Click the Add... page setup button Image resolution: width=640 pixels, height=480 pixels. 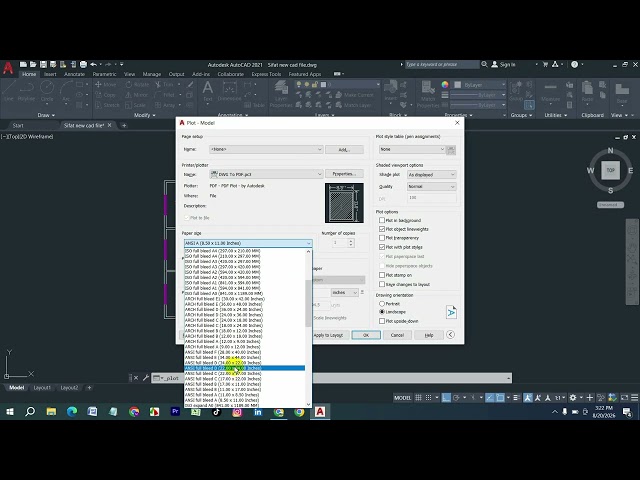(344, 150)
